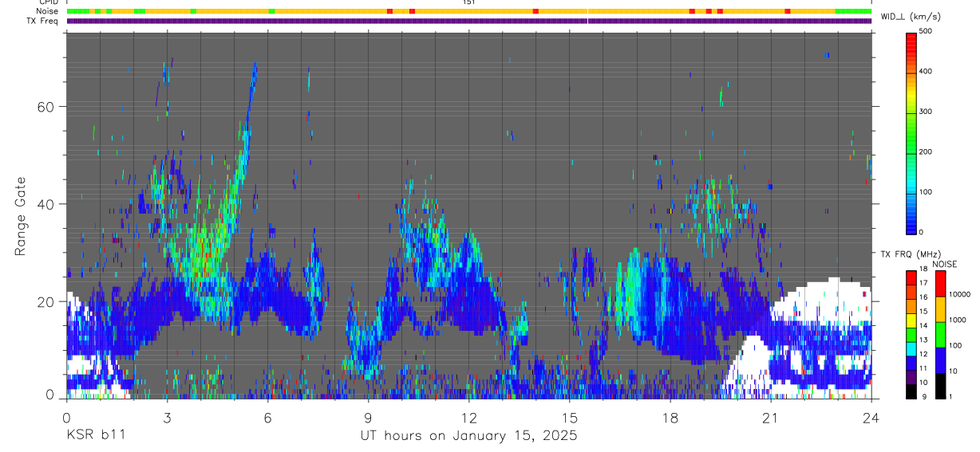The image size is (980, 452).
Task: Click the CPID value '151'
Action: tap(469, 2)
